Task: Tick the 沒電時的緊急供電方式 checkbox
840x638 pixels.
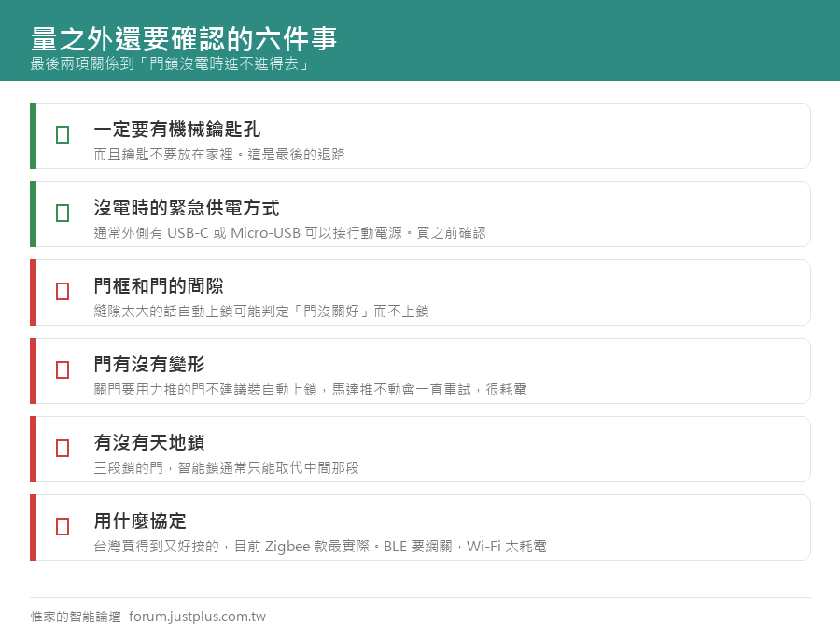Action: (x=63, y=213)
